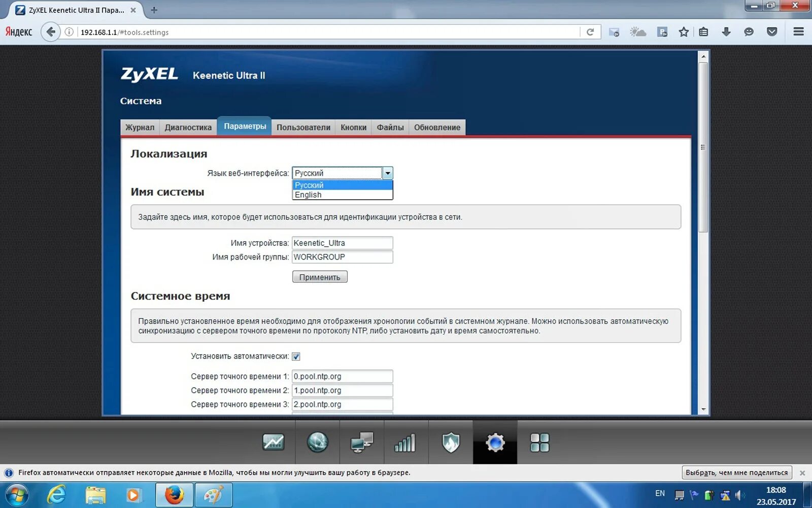
Task: Click the volume speaker tray icon
Action: tap(740, 495)
